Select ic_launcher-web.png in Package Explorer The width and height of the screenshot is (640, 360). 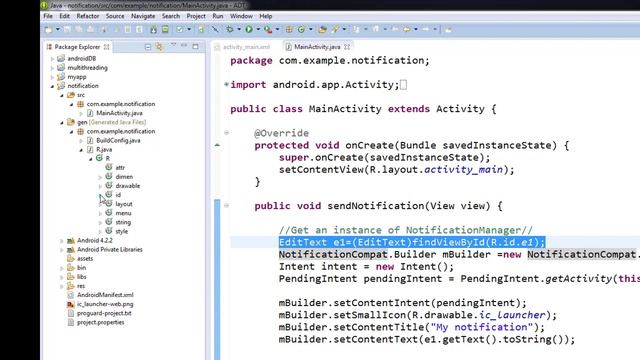pos(105,304)
